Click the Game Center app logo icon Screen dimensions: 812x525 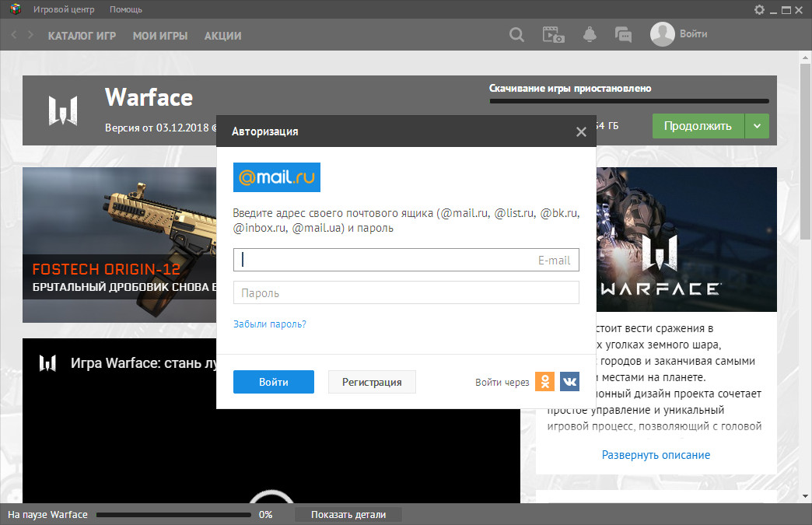point(16,9)
